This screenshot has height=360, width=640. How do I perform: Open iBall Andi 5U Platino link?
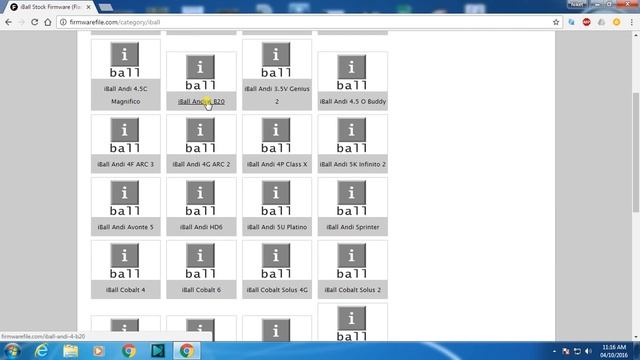click(x=277, y=227)
